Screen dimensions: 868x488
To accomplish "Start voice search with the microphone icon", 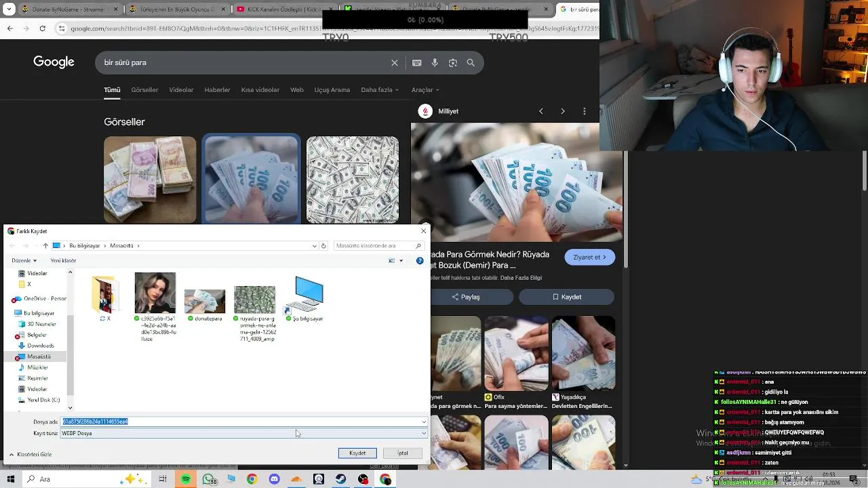I will click(435, 62).
